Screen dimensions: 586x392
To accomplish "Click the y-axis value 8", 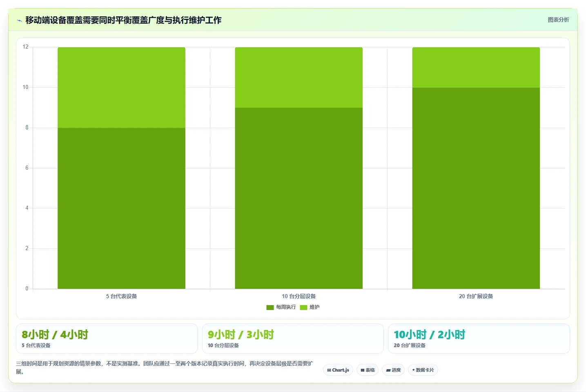I will [27, 128].
